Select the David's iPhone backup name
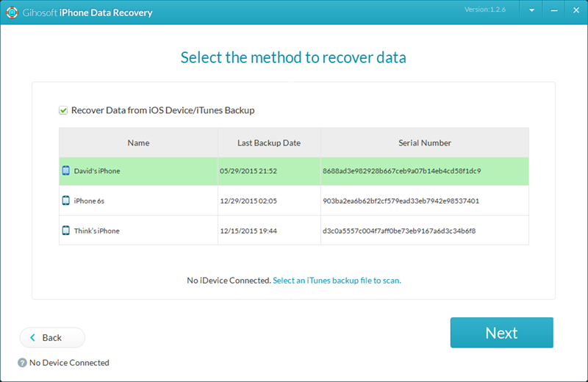 [97, 171]
